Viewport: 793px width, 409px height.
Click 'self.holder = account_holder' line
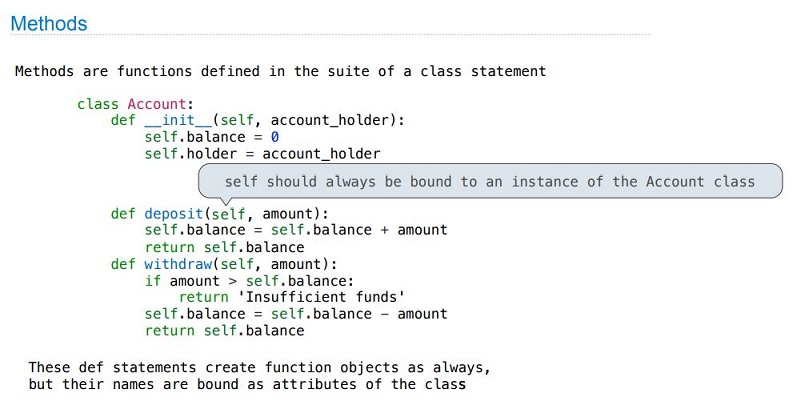coord(262,154)
